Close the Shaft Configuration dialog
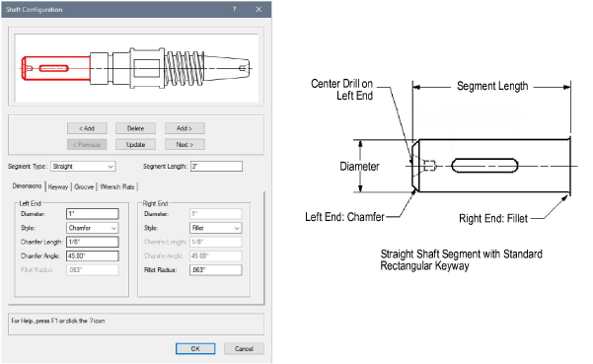 [x=259, y=9]
